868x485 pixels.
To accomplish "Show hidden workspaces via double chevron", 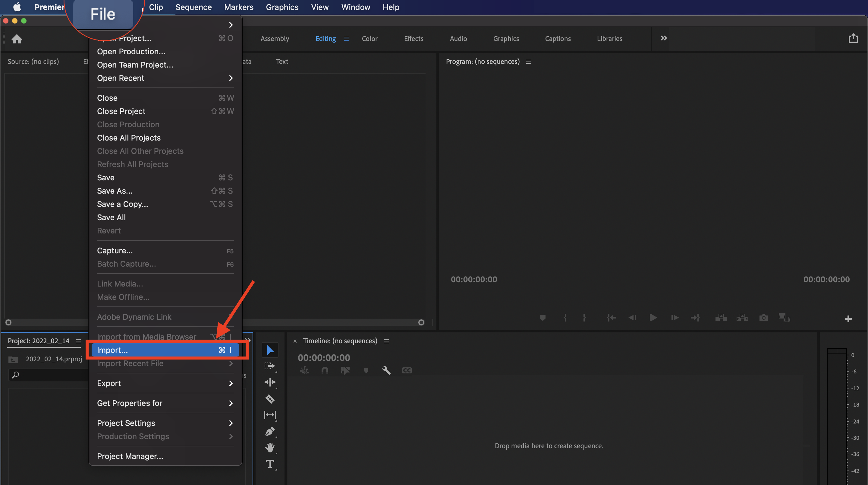I will click(x=663, y=38).
